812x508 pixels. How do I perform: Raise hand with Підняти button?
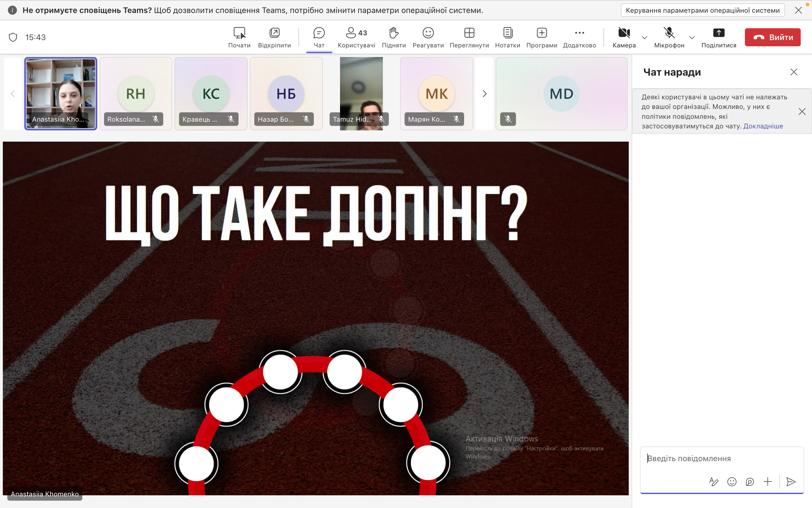tap(394, 38)
